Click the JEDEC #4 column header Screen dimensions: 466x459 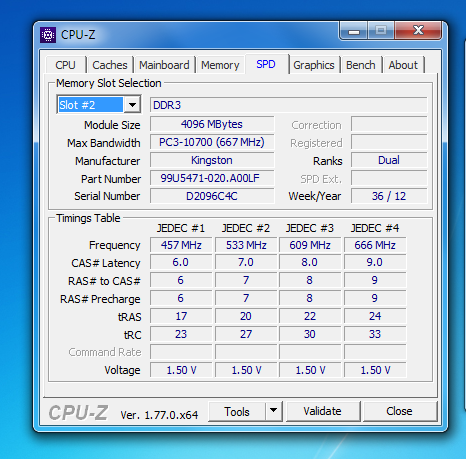pos(375,228)
